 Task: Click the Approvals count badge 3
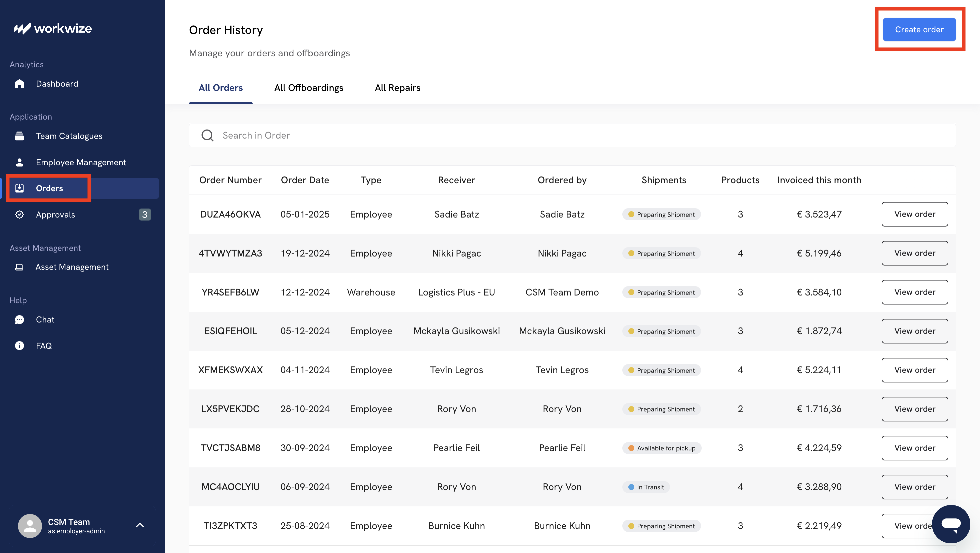click(x=145, y=215)
